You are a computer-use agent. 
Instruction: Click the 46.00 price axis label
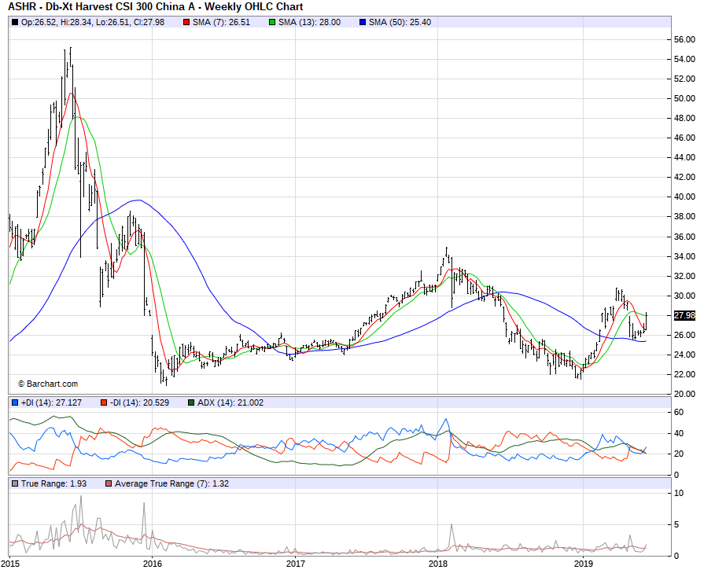[x=684, y=138]
